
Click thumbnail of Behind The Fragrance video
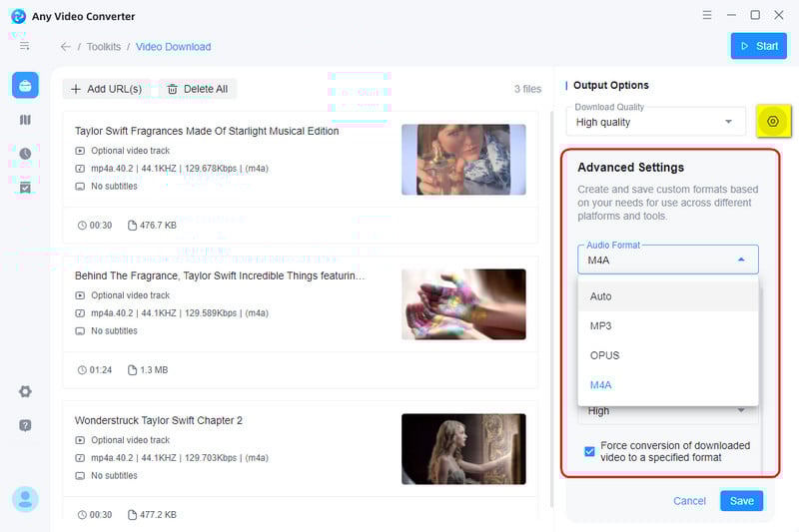tap(463, 303)
